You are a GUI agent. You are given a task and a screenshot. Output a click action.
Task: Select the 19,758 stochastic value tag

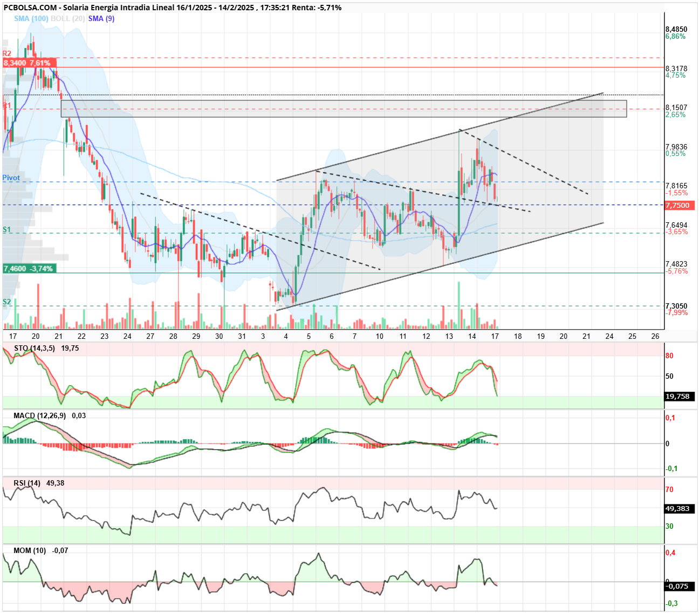click(x=680, y=397)
